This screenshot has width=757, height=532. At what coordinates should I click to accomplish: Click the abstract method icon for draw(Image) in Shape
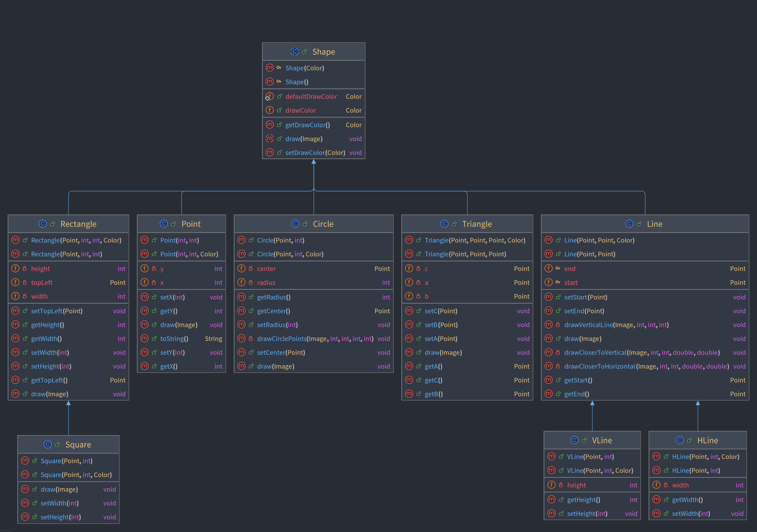click(x=269, y=139)
